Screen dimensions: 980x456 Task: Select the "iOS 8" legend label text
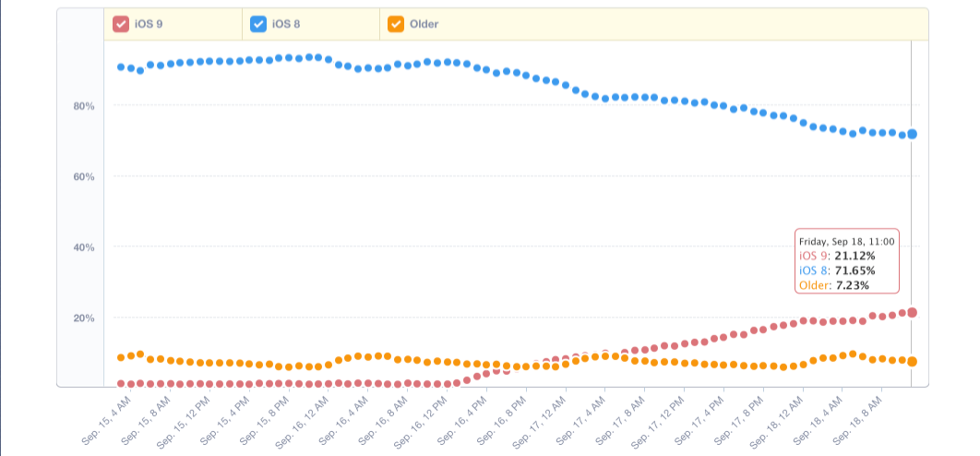(286, 24)
